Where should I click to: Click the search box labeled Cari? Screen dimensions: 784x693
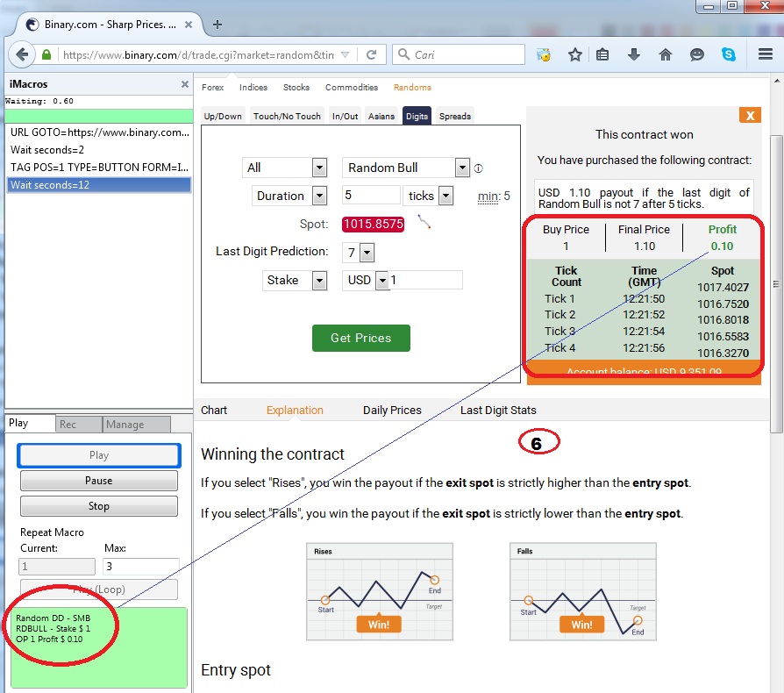point(459,55)
